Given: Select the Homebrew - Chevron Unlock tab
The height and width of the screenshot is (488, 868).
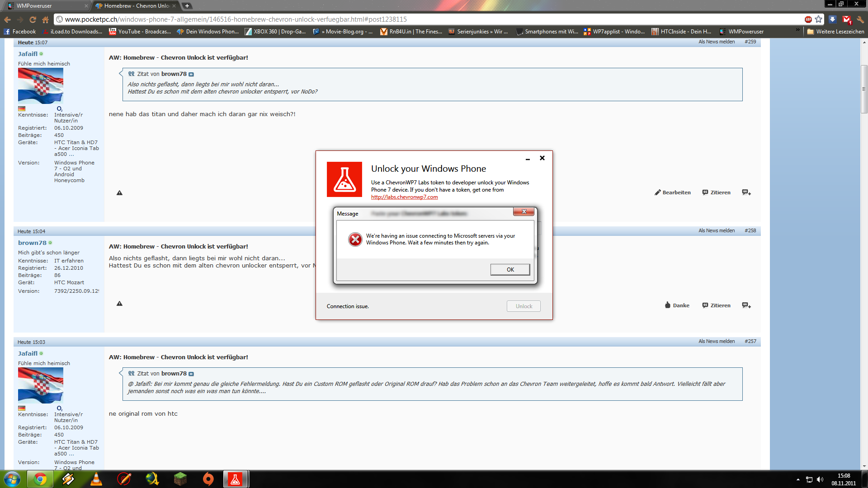Looking at the screenshot, I should [x=136, y=6].
